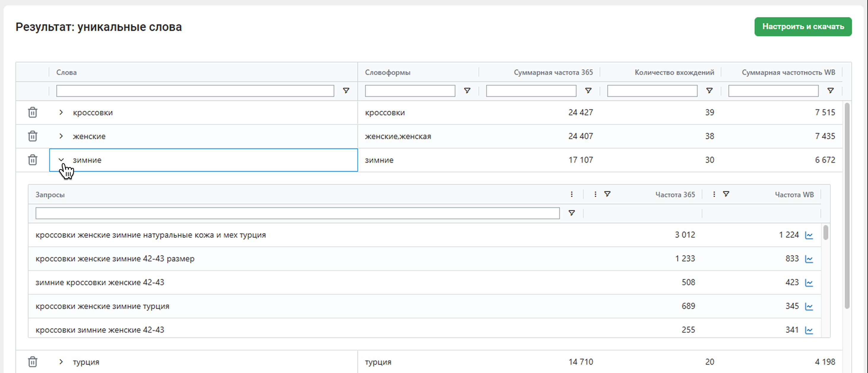This screenshot has height=373, width=868.
Task: Open filter for Суммарная частота 365 column
Action: tap(588, 91)
